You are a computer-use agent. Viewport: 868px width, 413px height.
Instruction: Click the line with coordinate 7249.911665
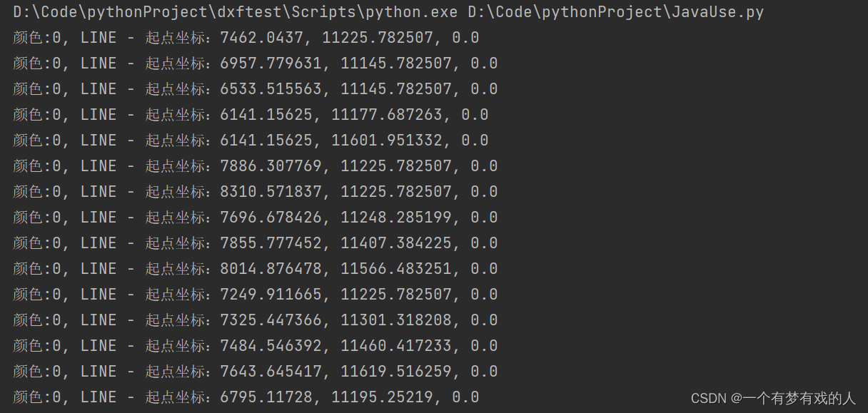(271, 295)
